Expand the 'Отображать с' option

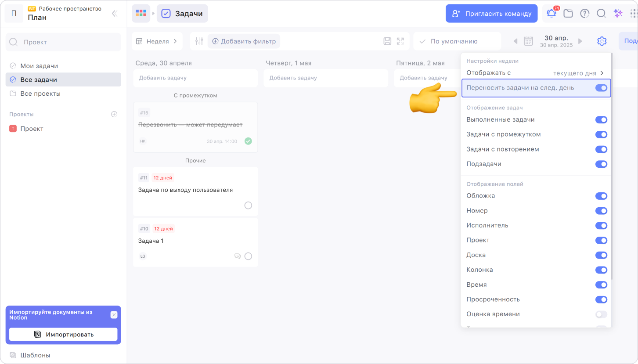click(x=535, y=73)
